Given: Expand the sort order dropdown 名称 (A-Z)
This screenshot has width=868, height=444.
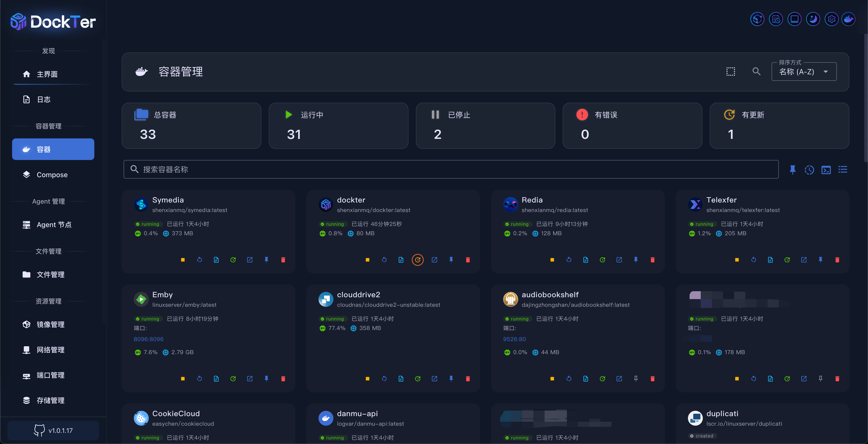Looking at the screenshot, I should click(804, 72).
